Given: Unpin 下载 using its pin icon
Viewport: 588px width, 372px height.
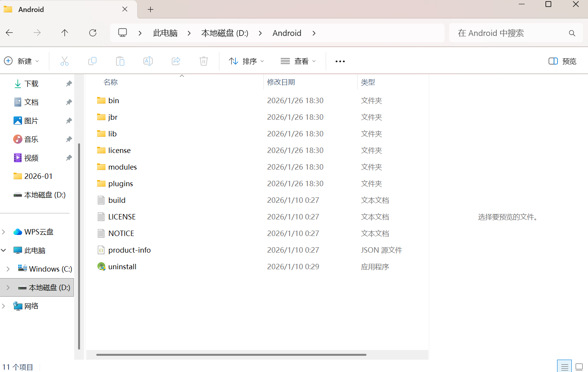Looking at the screenshot, I should [x=69, y=83].
